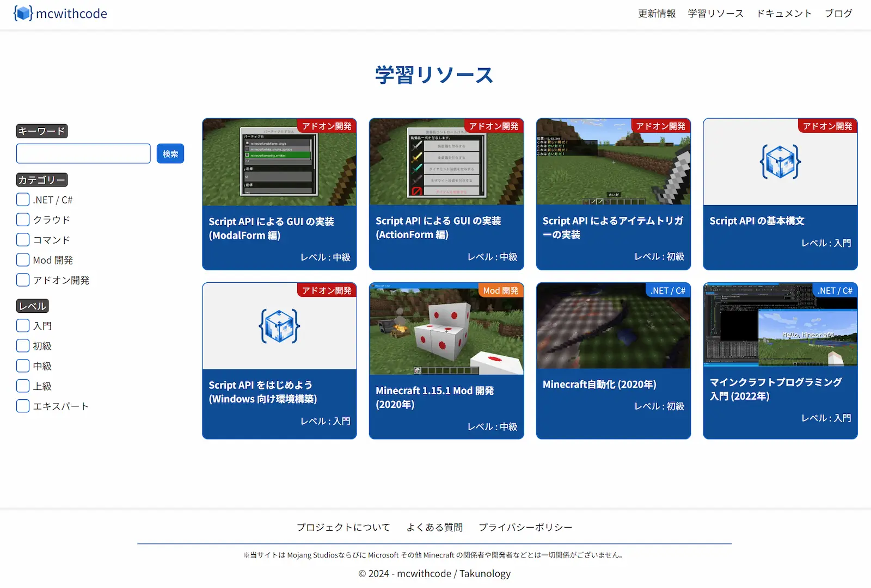Screen dimensions: 871x588
Task: Click title Script API をはじめよう (Windows 向け環境構築)
Action: (x=262, y=392)
